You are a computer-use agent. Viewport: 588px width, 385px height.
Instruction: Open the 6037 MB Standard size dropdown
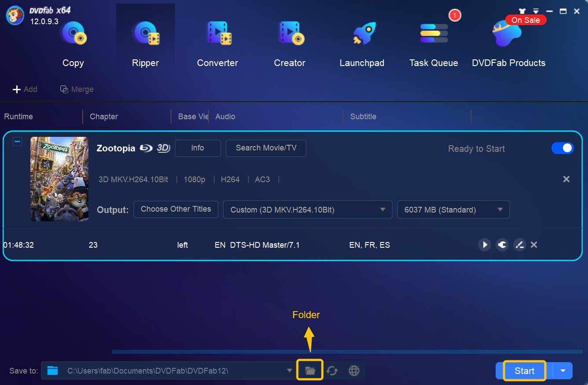[x=500, y=209]
